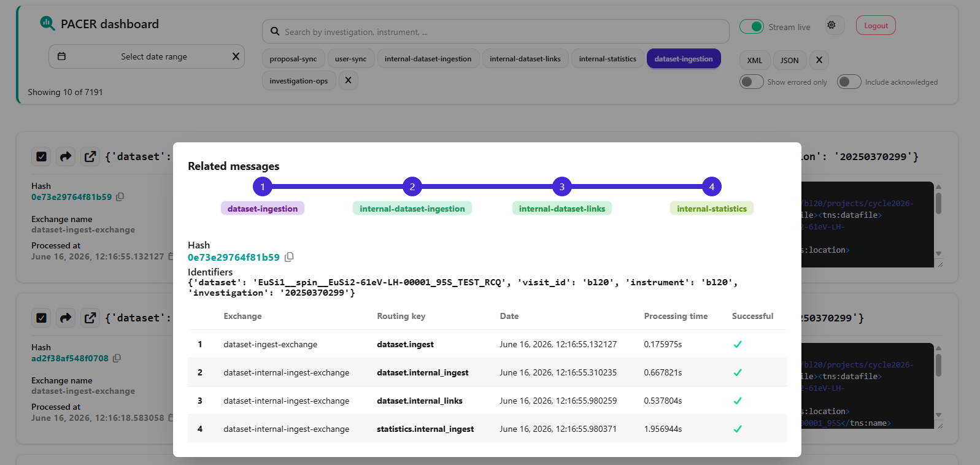Viewport: 980px width, 465px height.
Task: Toggle Include acknowledged switch
Action: (x=849, y=82)
